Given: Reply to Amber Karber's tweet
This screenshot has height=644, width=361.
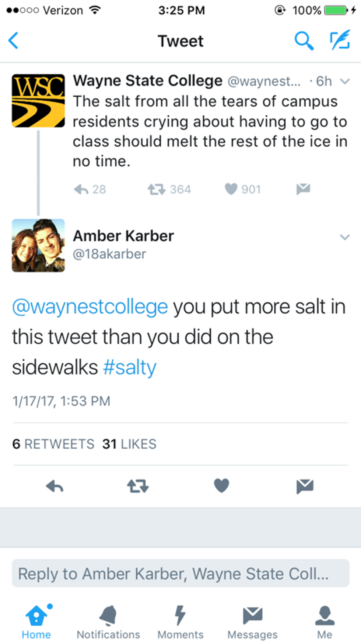Looking at the screenshot, I should coord(55,487).
